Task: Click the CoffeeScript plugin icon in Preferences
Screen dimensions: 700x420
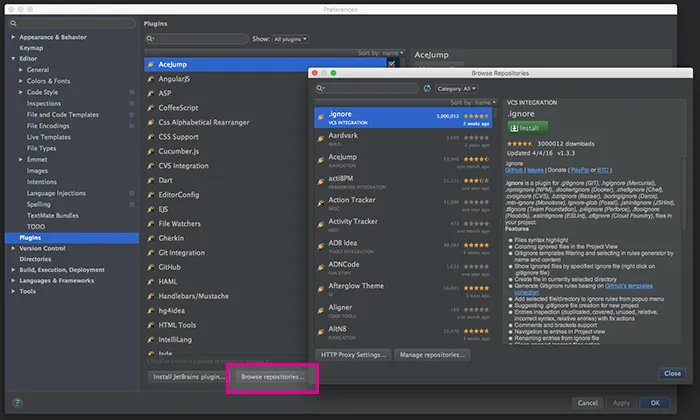Action: click(151, 108)
